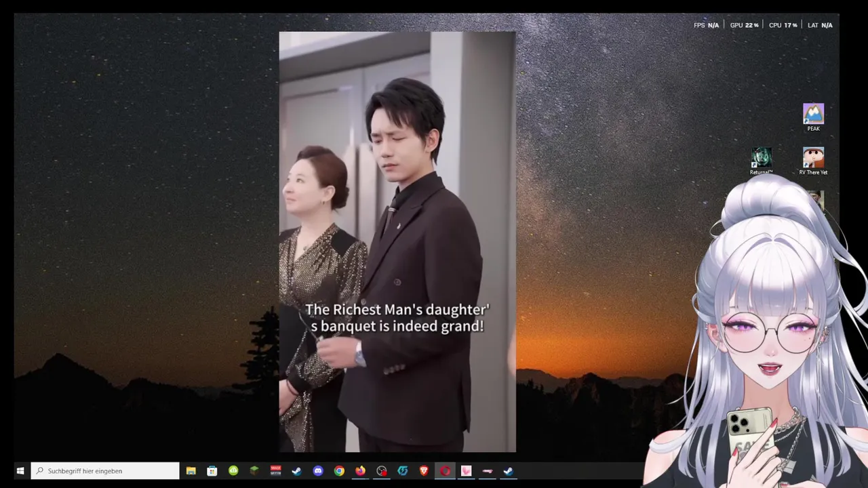
Task: Open the last Steam icon on the taskbar
Action: point(509,471)
